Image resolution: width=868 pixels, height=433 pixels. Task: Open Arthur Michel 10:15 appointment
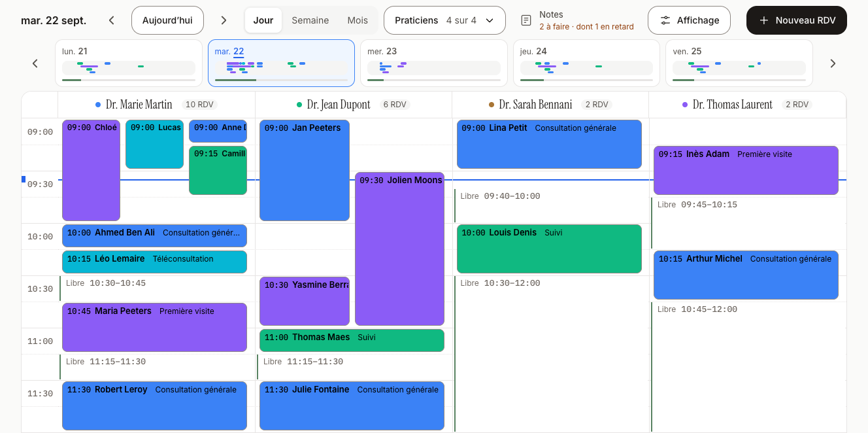pos(746,275)
